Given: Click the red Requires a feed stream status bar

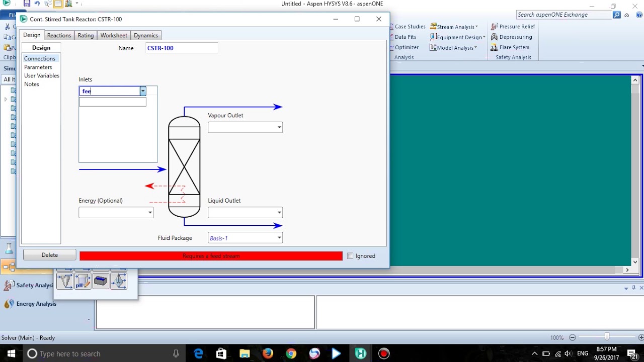Looking at the screenshot, I should tap(211, 256).
